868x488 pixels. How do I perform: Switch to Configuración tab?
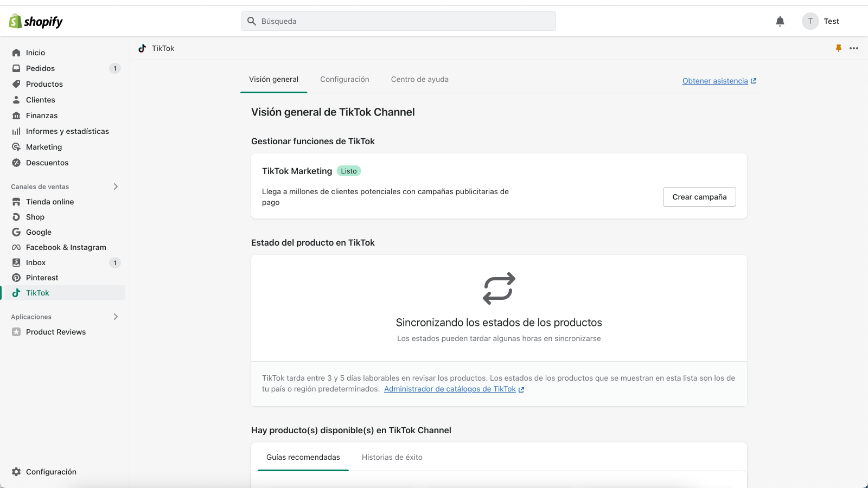pos(344,79)
